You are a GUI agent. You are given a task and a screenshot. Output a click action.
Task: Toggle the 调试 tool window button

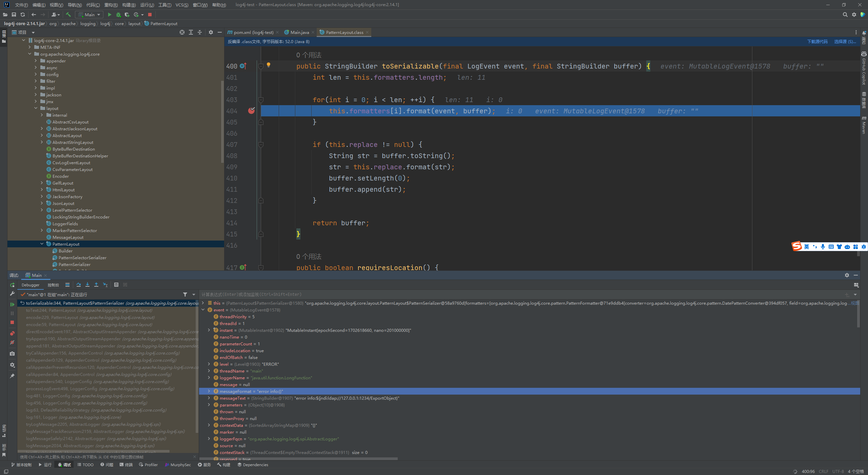pos(64,465)
